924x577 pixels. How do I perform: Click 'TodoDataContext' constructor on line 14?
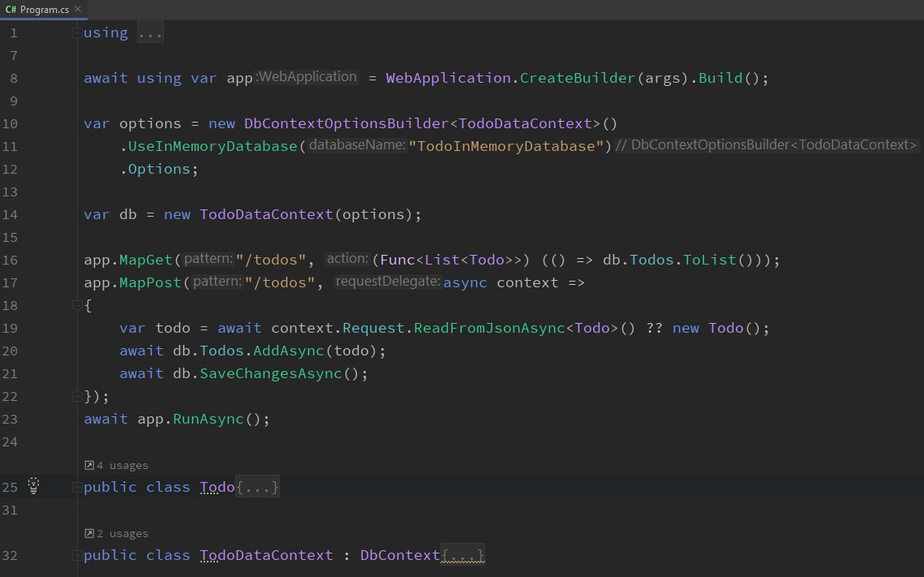coord(266,214)
